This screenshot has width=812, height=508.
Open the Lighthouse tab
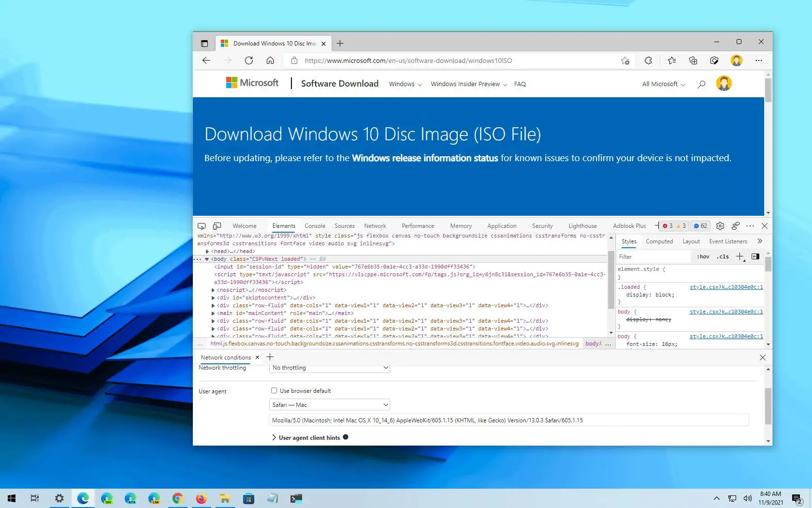[x=582, y=226]
